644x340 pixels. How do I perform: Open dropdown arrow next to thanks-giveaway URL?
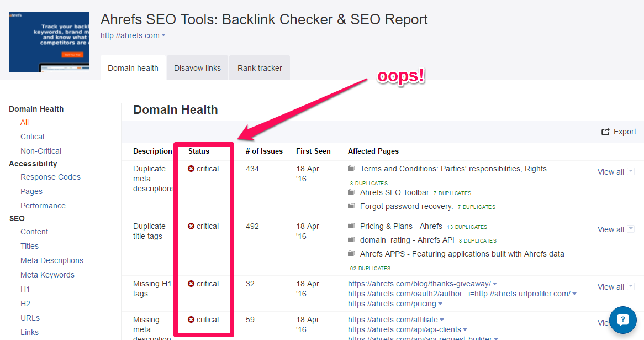[495, 284]
